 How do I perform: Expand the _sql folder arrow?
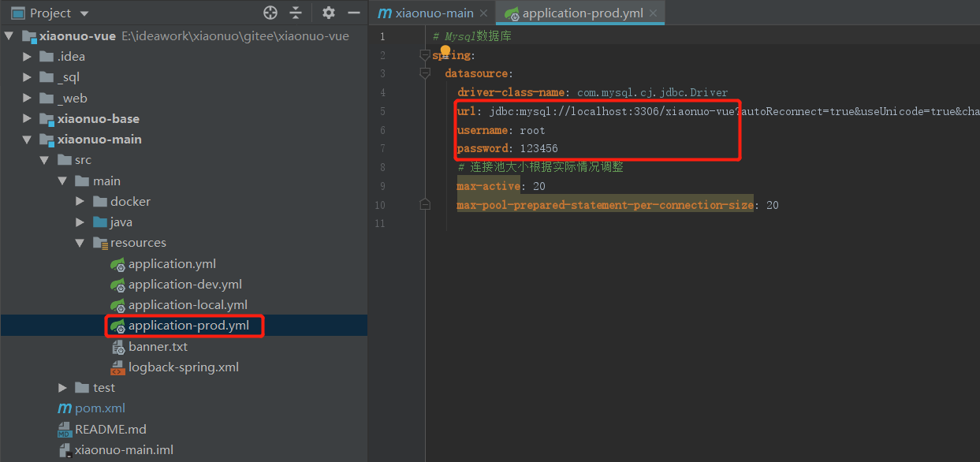pos(28,77)
